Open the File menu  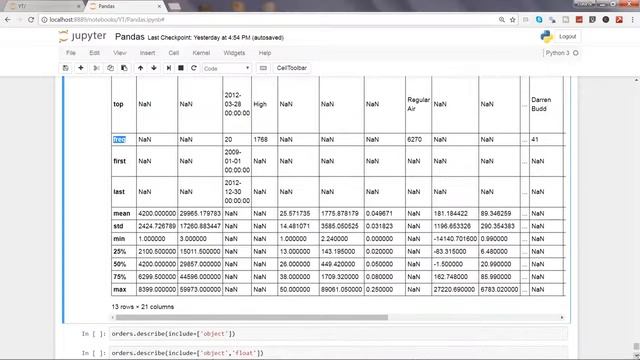[x=71, y=53]
